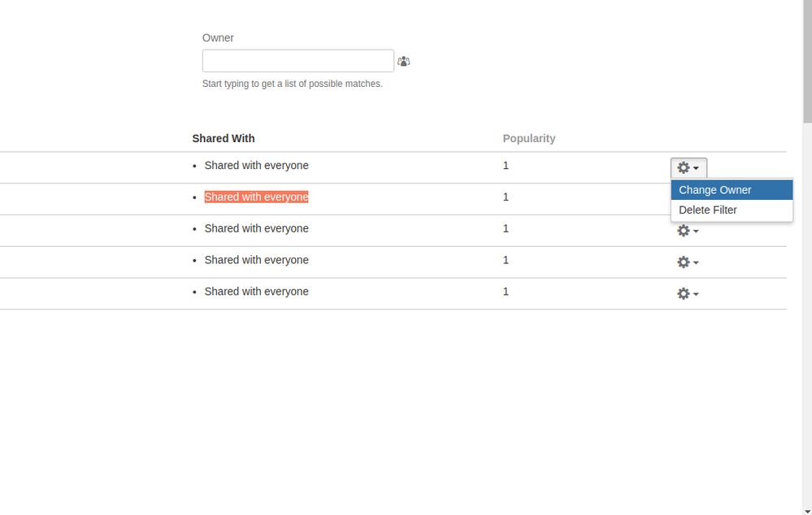Viewport: 812px width, 515px height.
Task: Focus the Owner text input field
Action: (297, 61)
